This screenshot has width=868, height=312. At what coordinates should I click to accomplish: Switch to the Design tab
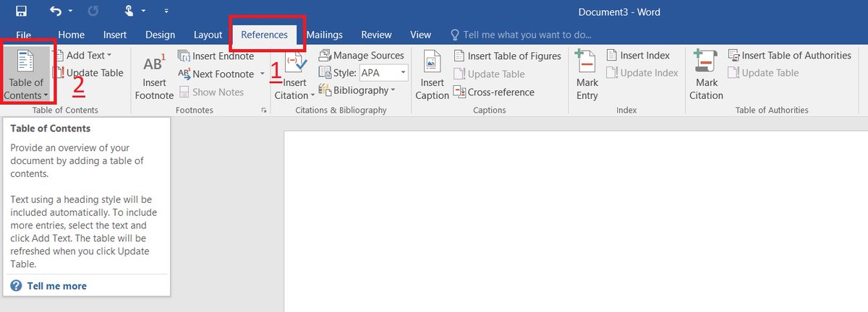(160, 35)
